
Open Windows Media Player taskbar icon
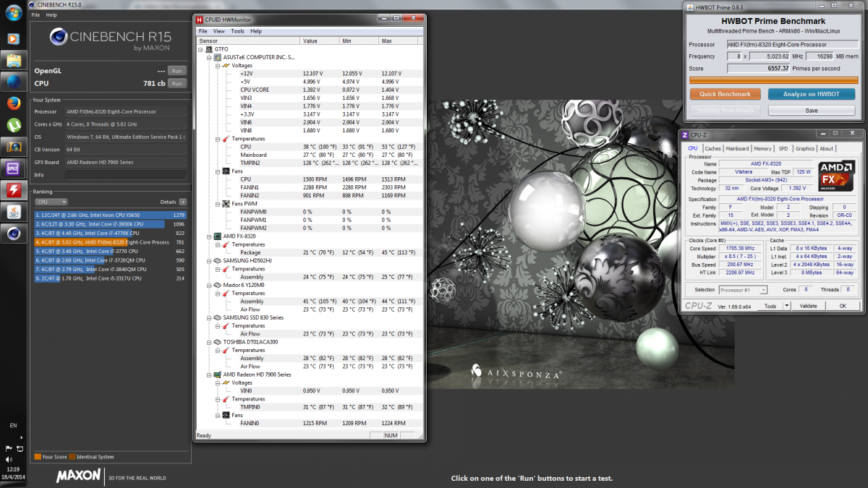13,38
